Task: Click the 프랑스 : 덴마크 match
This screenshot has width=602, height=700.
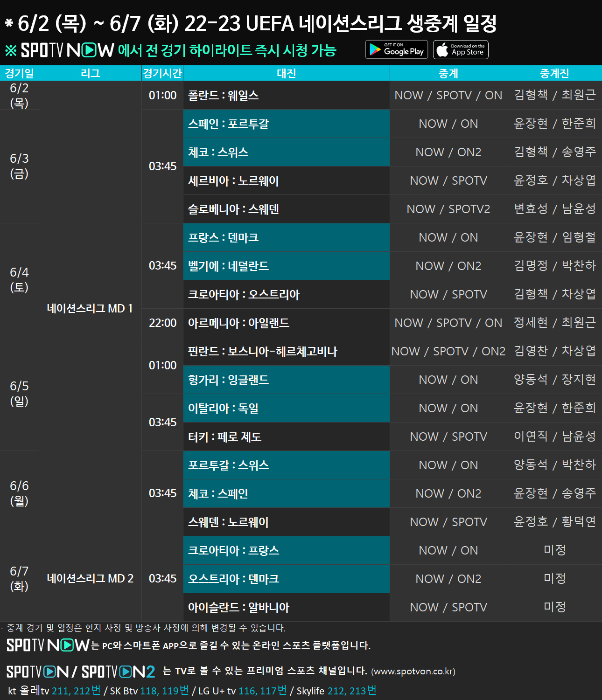Action: click(x=286, y=238)
